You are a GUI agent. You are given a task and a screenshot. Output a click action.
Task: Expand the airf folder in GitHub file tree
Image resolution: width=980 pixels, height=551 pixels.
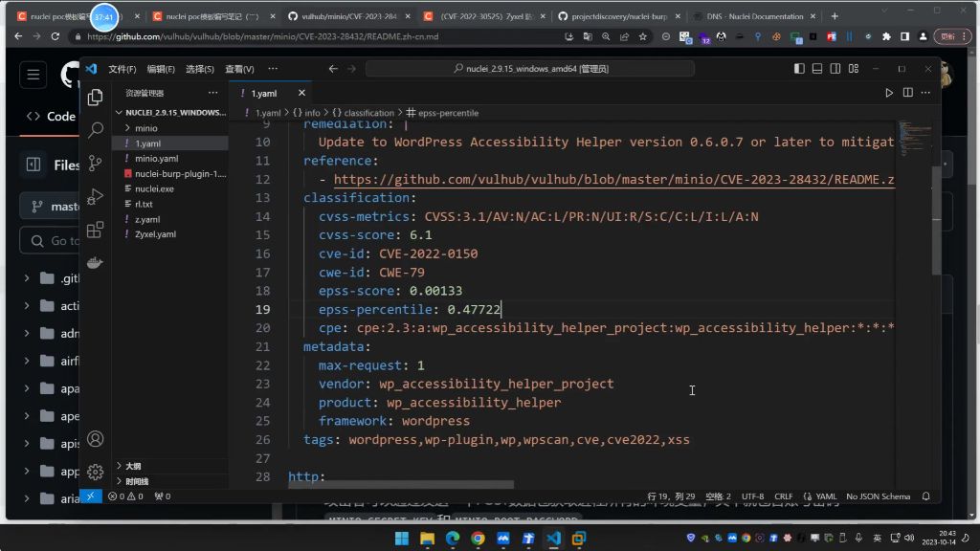tap(27, 361)
